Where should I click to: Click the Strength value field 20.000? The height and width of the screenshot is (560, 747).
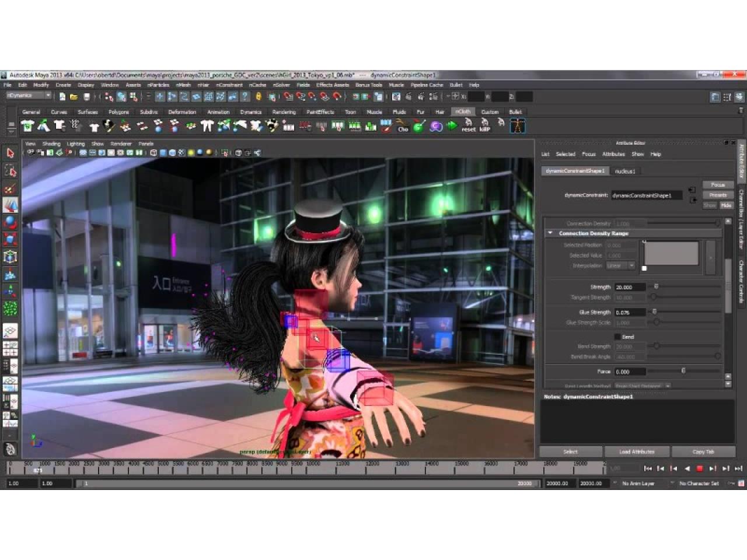coord(630,288)
